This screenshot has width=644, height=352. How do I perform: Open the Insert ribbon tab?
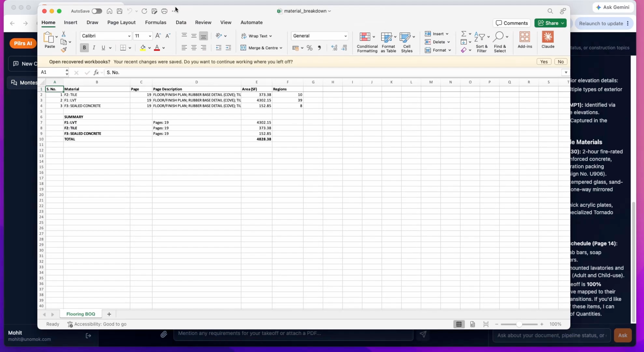[x=71, y=22]
